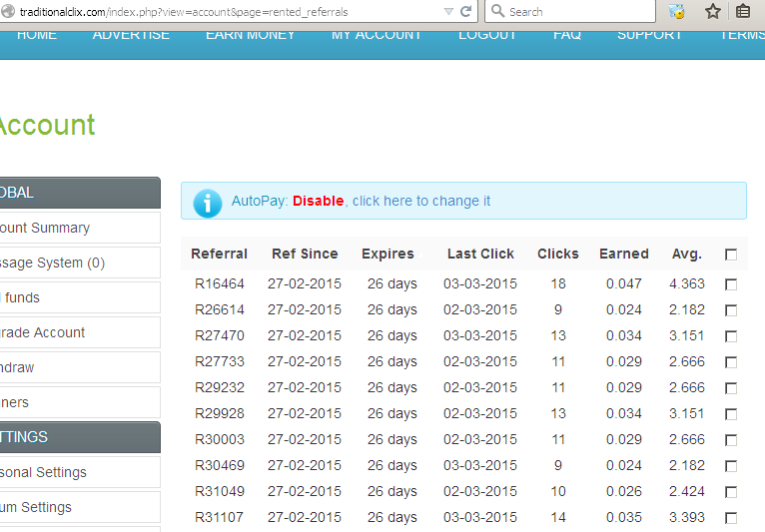Check the box for referral R26614
This screenshot has width=765, height=532.
pos(731,310)
